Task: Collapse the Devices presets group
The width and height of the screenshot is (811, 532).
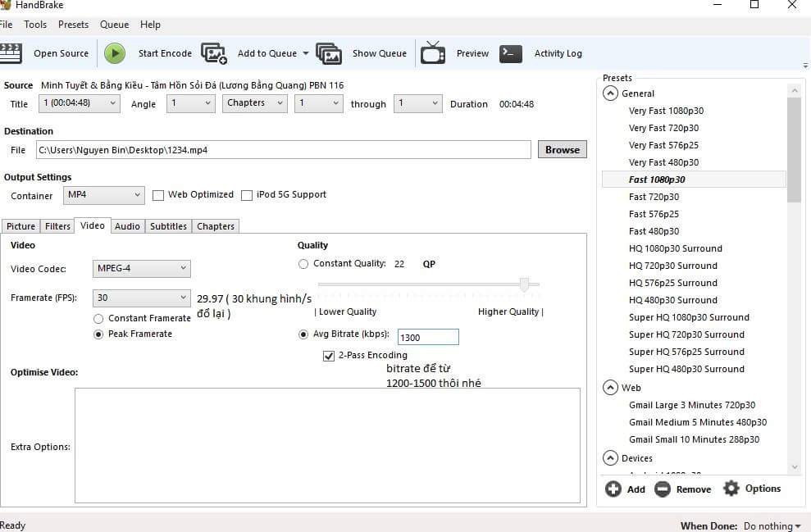Action: click(610, 458)
